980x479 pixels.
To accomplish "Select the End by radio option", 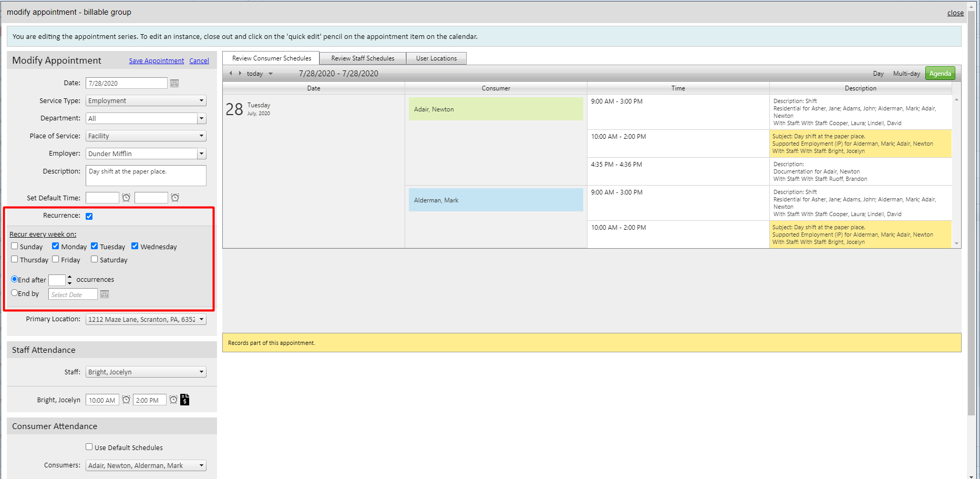I will (15, 293).
